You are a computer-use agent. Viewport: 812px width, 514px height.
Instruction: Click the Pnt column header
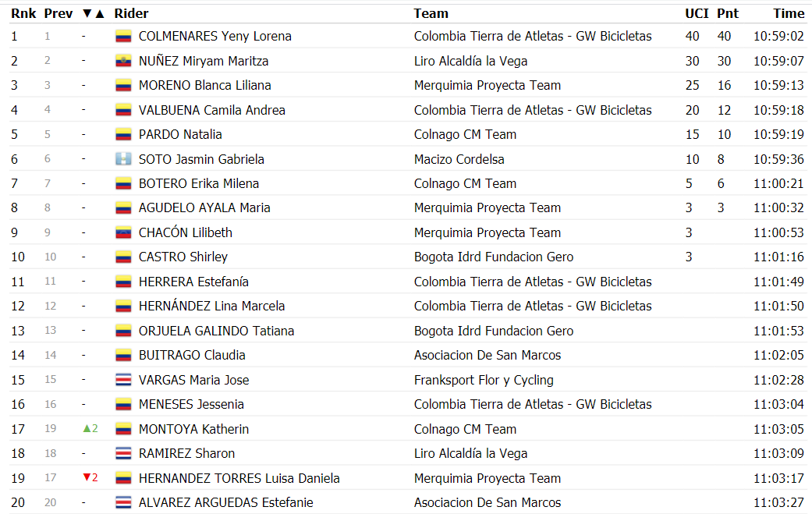pos(728,13)
